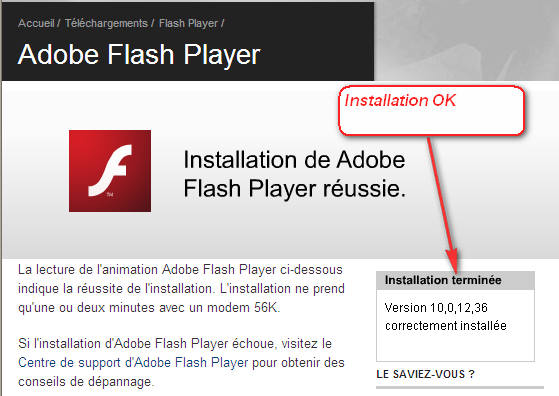
Task: Click the Adobe Flash Player page title
Action: (139, 55)
